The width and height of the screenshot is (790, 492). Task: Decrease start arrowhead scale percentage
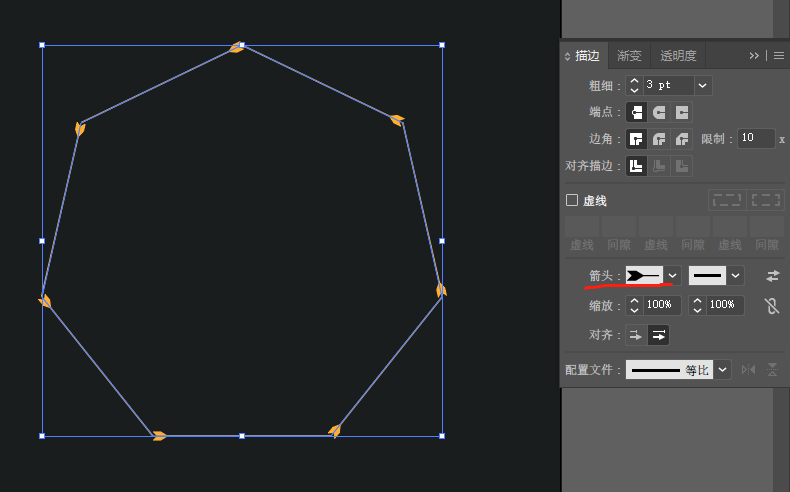coord(634,310)
